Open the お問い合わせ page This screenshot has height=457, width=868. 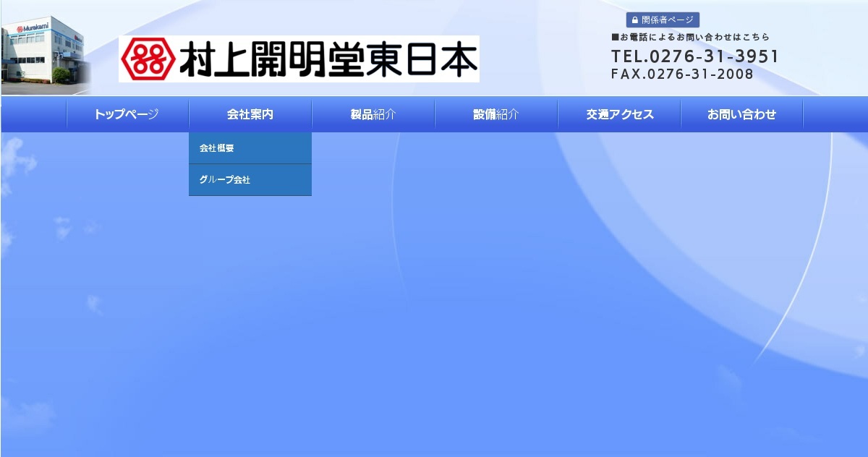click(x=742, y=114)
